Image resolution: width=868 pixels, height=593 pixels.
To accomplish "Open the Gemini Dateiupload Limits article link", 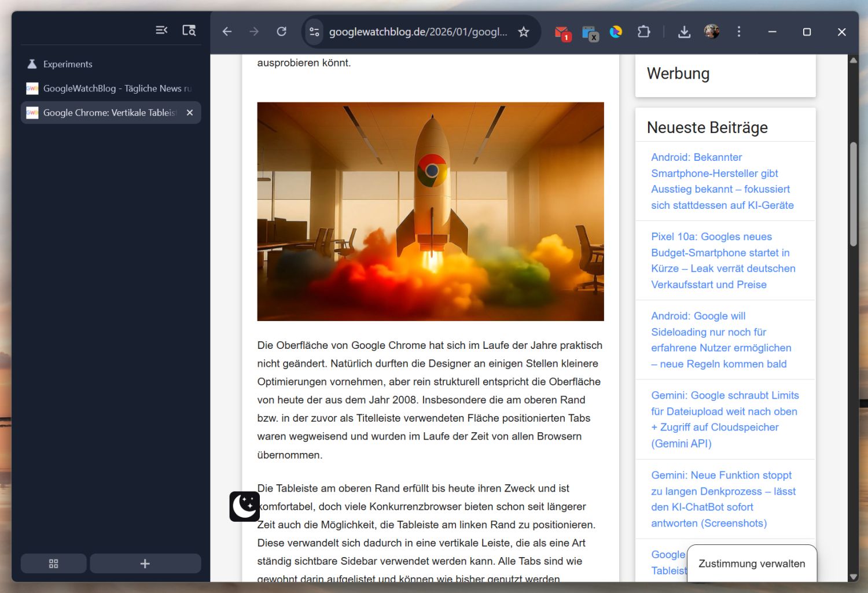I will [x=724, y=419].
